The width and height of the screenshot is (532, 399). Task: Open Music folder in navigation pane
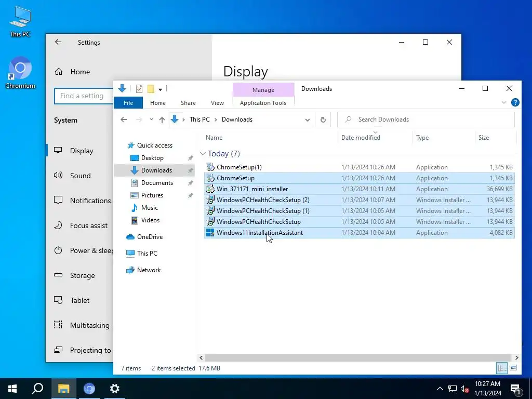click(x=149, y=208)
